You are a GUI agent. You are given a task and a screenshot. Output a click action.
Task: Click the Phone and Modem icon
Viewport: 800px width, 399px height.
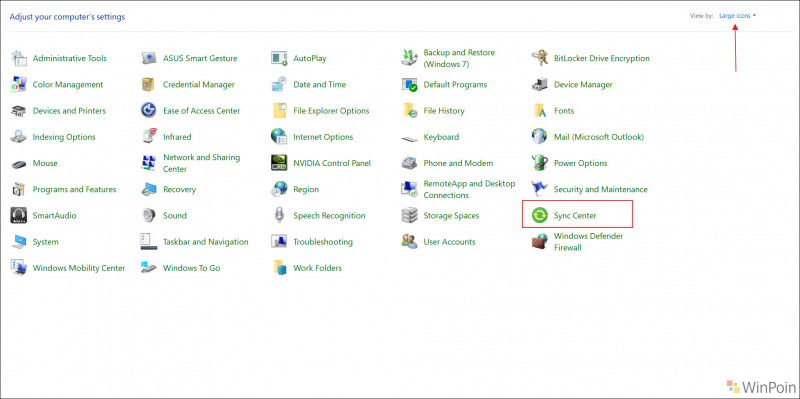[409, 163]
